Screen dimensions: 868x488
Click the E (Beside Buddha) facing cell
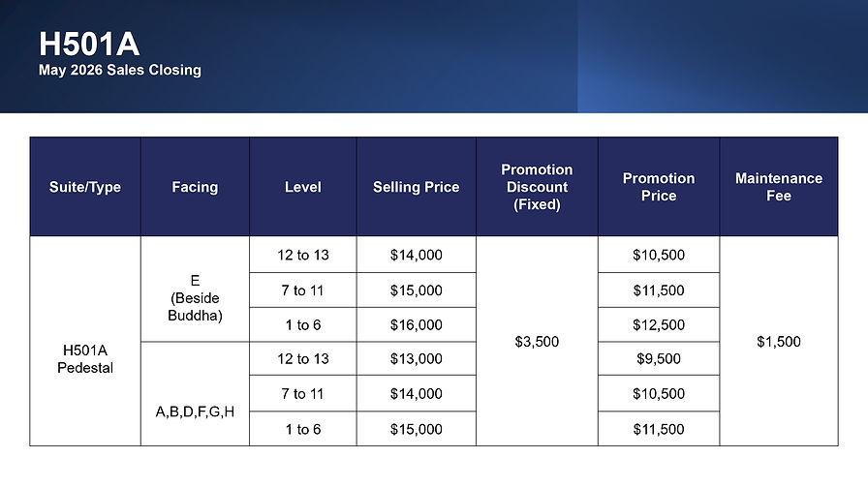[x=195, y=289]
